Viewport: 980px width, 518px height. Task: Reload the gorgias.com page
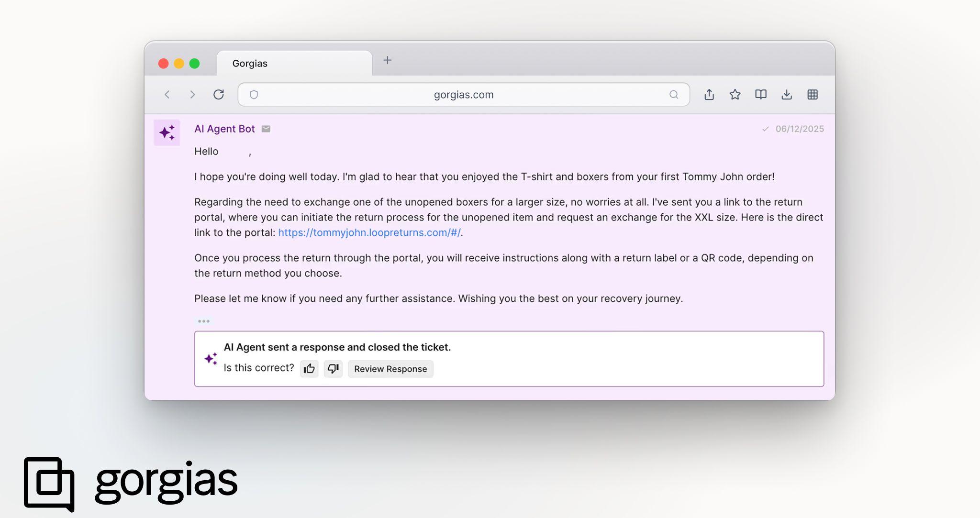point(219,94)
